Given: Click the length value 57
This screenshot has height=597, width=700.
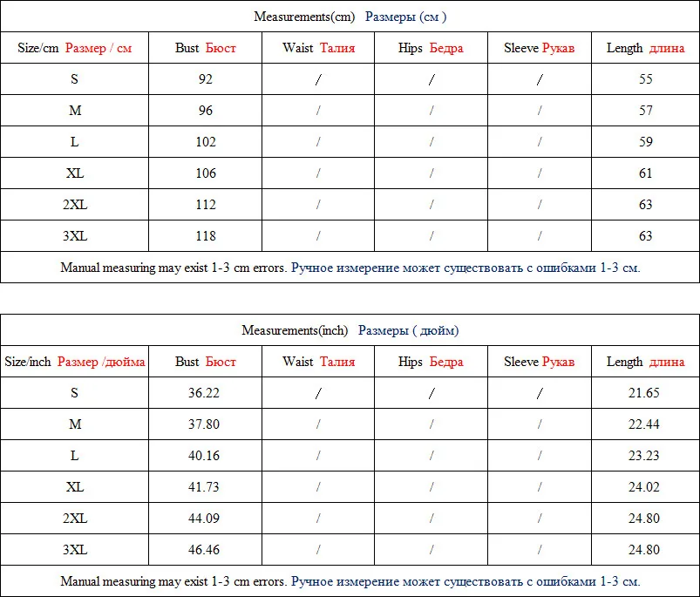Looking at the screenshot, I should pos(646,110).
